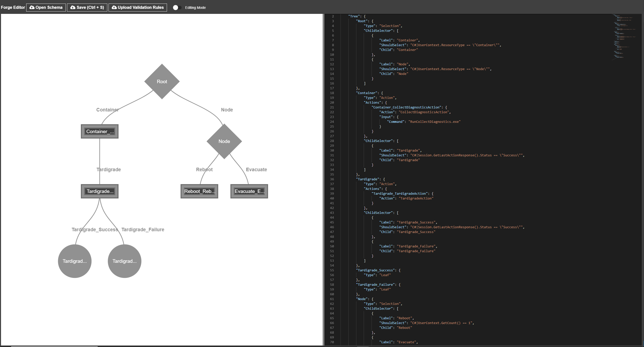Viewport: 644px width, 347px height.
Task: Click the Reboot edge label
Action: (x=204, y=169)
